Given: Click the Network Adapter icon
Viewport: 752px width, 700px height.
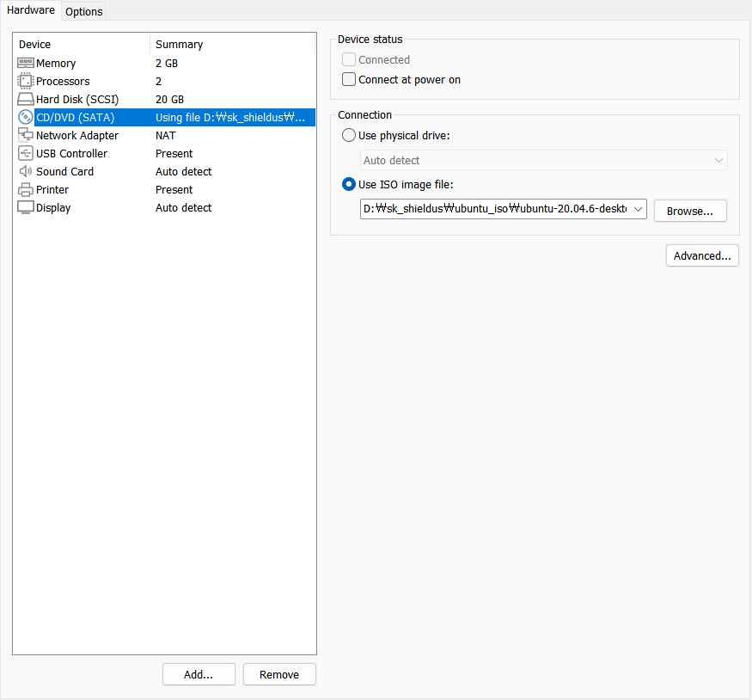Looking at the screenshot, I should [26, 135].
